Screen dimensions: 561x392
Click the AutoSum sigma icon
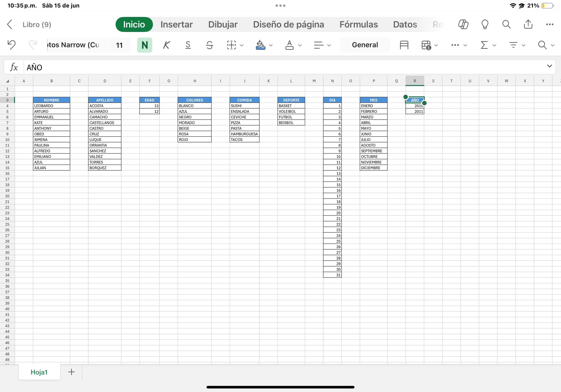click(484, 45)
